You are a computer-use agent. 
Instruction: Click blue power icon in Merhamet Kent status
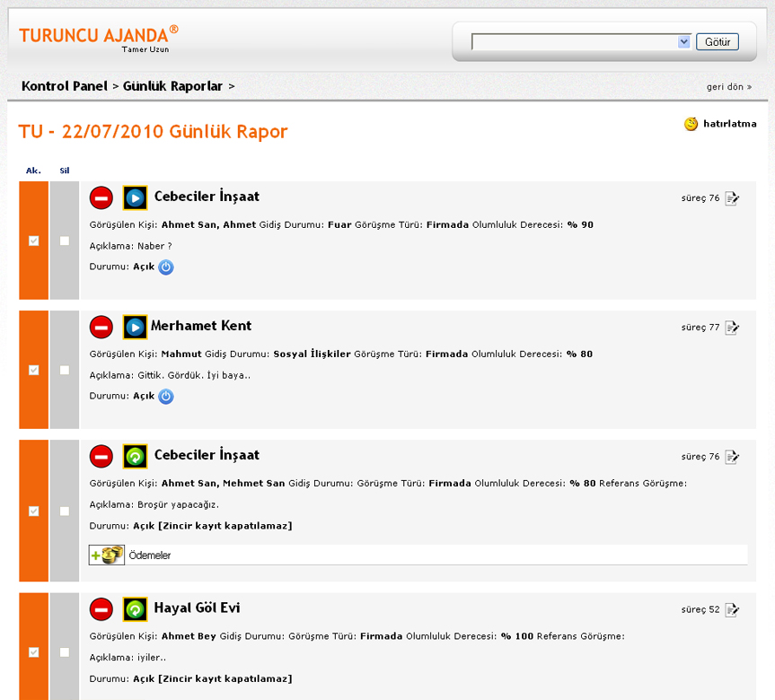166,397
